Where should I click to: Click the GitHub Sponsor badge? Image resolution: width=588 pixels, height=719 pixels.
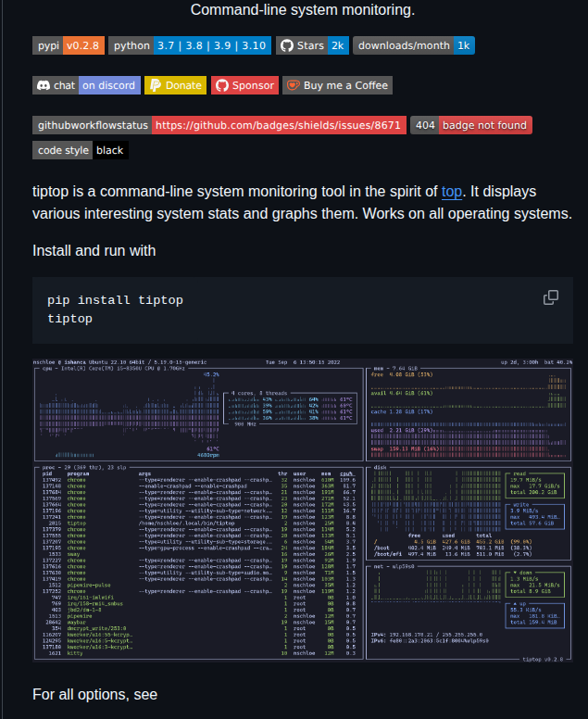244,85
